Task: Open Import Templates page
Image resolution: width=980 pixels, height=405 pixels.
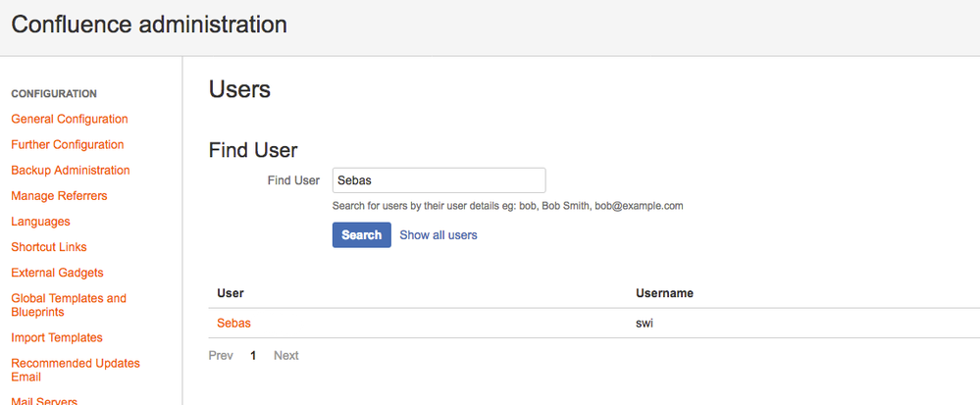Action: (57, 337)
